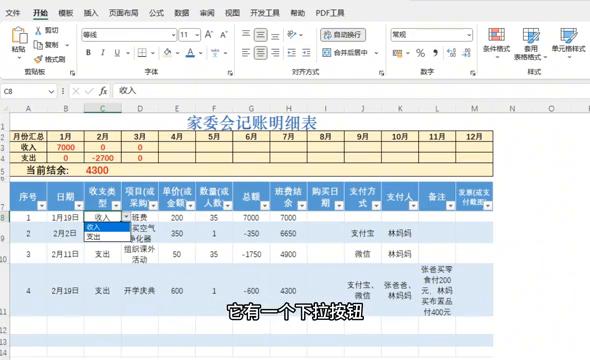Click the Cut scissors icon

click(38, 30)
